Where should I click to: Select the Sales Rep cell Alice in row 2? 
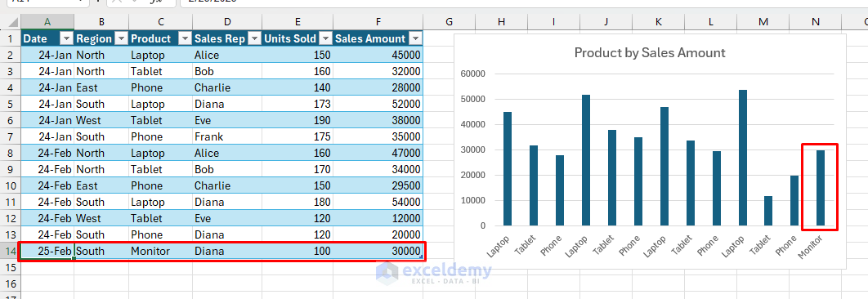(227, 55)
